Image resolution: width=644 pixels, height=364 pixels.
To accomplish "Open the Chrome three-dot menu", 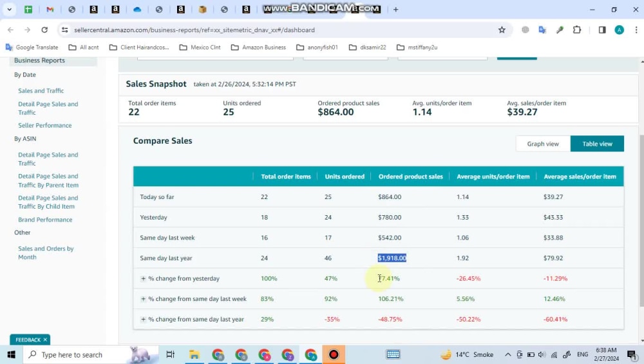I will pos(636,30).
